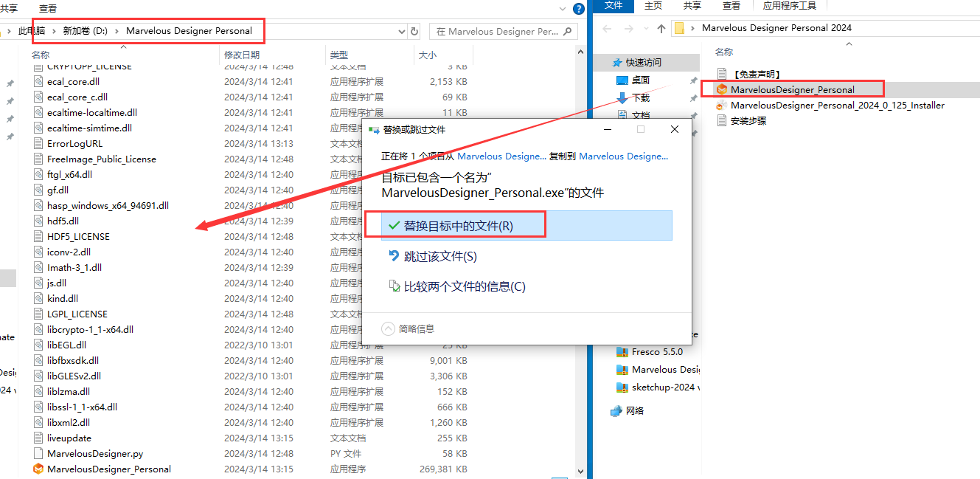Image resolution: width=980 pixels, height=479 pixels.
Task: Go forward in the Personal 2024 window
Action: 628,28
